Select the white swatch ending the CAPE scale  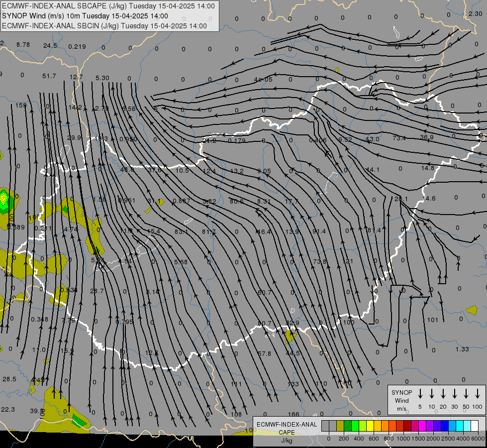475,426
